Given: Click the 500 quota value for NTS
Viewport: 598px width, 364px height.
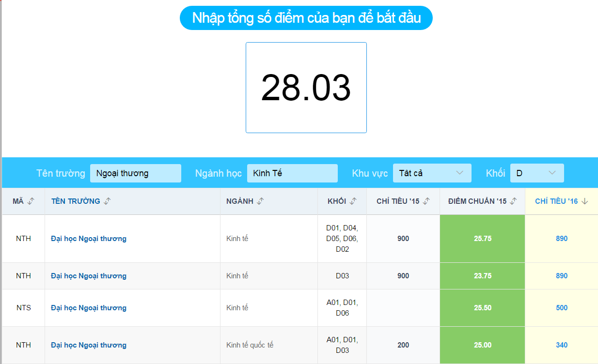Looking at the screenshot, I should pos(562,308).
